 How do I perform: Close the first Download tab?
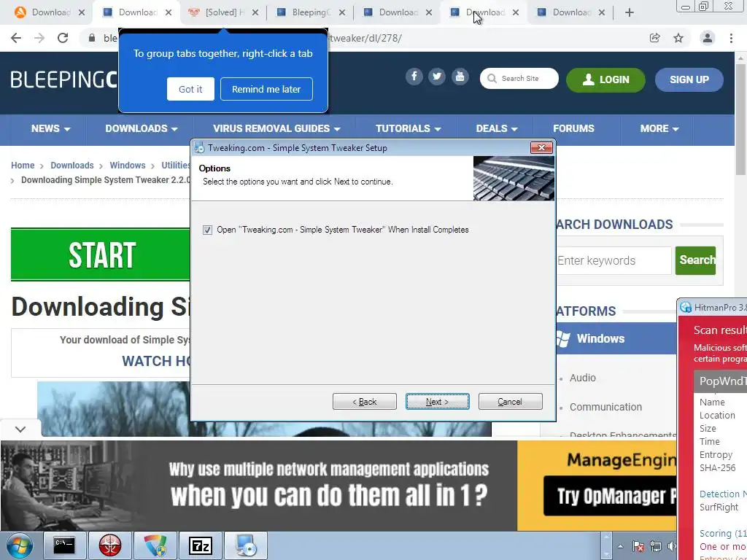[82, 13]
